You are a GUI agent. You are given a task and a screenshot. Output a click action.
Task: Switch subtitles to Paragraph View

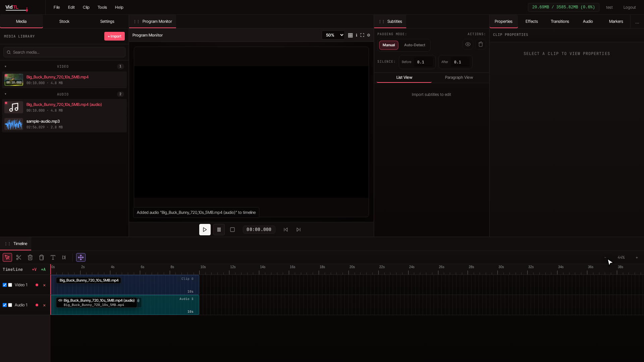(459, 77)
